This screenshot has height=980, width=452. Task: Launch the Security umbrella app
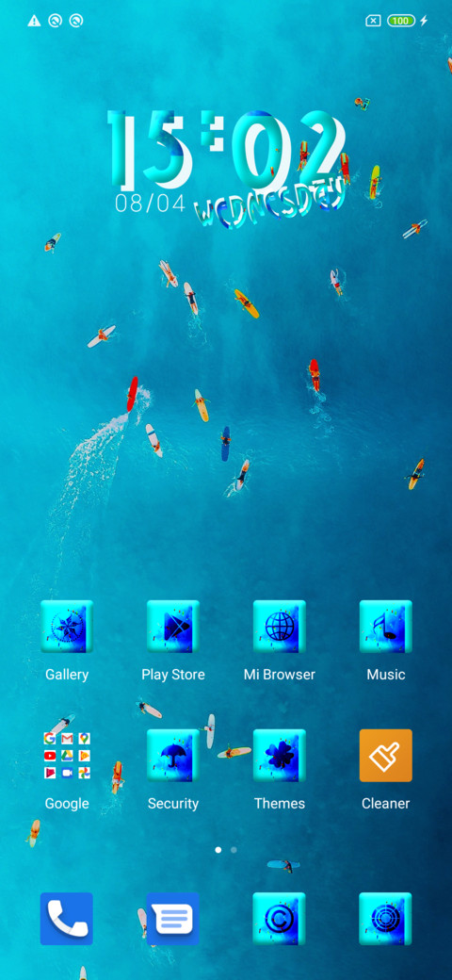point(173,755)
